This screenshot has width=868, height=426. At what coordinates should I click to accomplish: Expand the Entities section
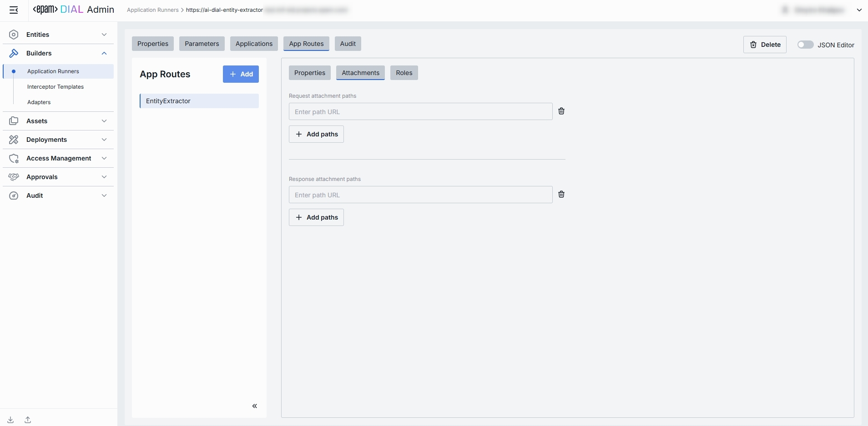(104, 35)
